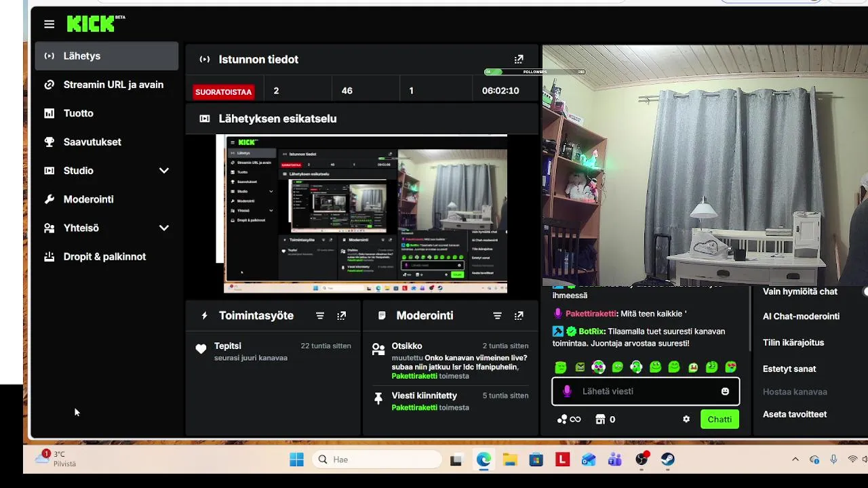Open Steam from the taskbar
The width and height of the screenshot is (868, 488).
tap(668, 460)
